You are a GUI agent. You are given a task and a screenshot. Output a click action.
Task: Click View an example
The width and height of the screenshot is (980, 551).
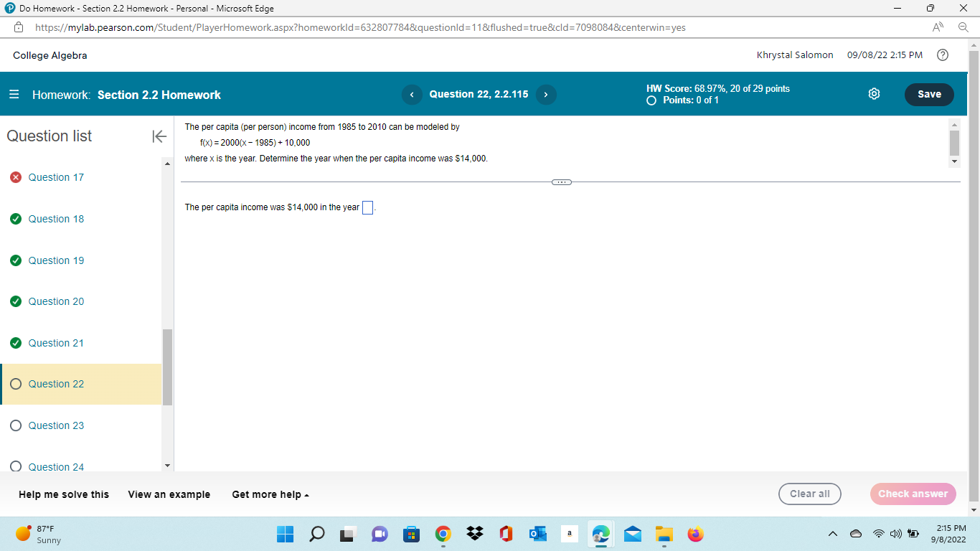click(169, 494)
